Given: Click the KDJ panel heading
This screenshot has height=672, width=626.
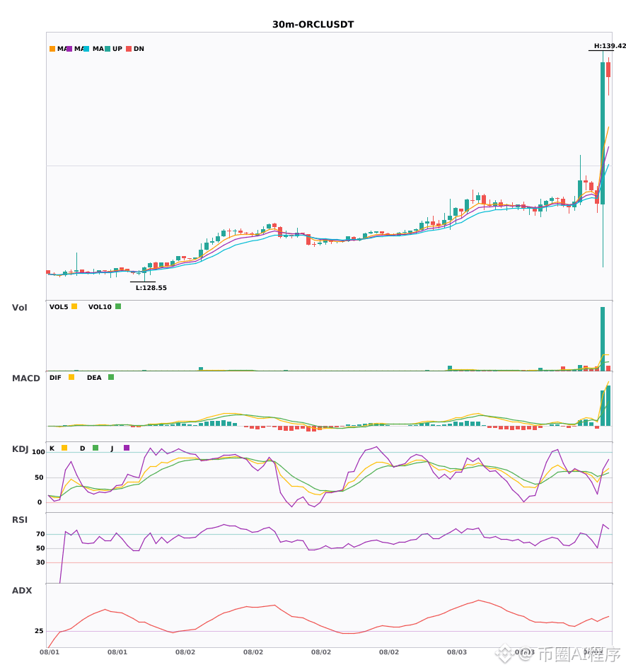Looking at the screenshot, I should [x=20, y=449].
